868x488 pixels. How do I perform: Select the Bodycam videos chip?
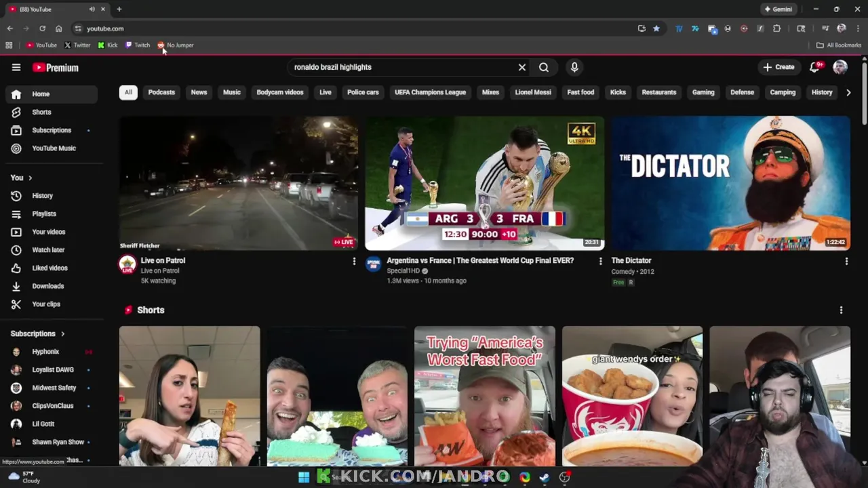(x=280, y=92)
